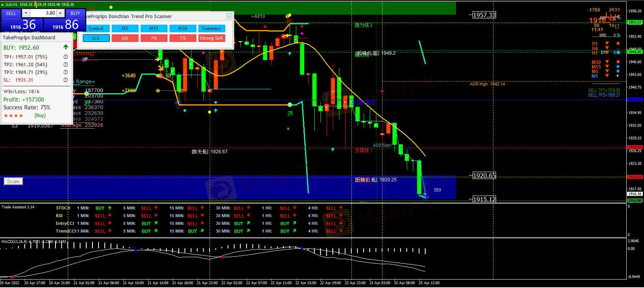Viewport: 644px width, 288px height.
Task: Click the lot size input field showing 3.80
Action: click(43, 13)
